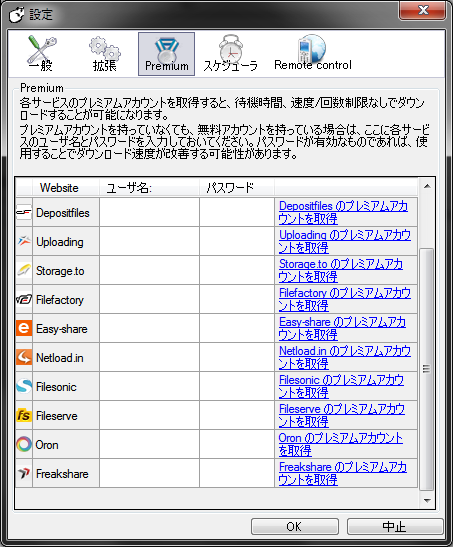Image resolution: width=453 pixels, height=547 pixels.
Task: Click the Netload.in site icon
Action: coord(24,357)
